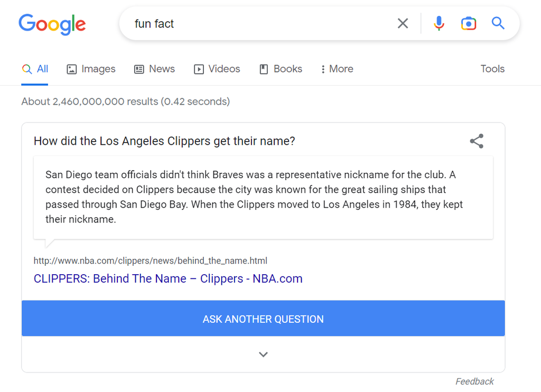Click the Images tab camera icon

tap(71, 69)
